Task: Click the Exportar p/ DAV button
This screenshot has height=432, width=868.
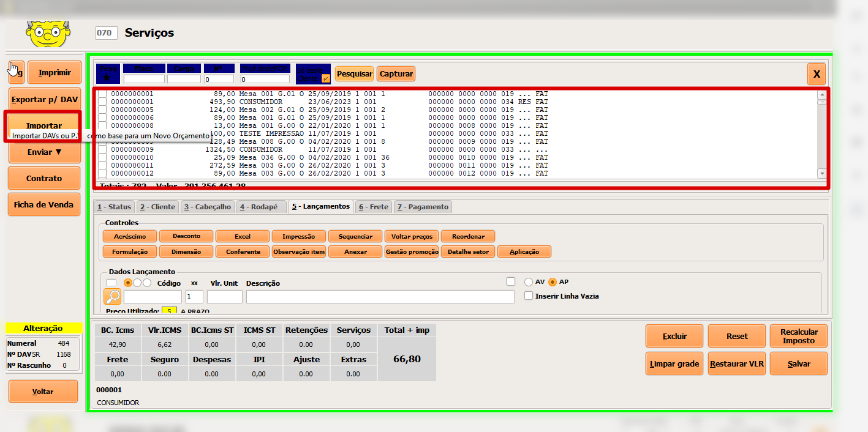Action: pos(45,99)
